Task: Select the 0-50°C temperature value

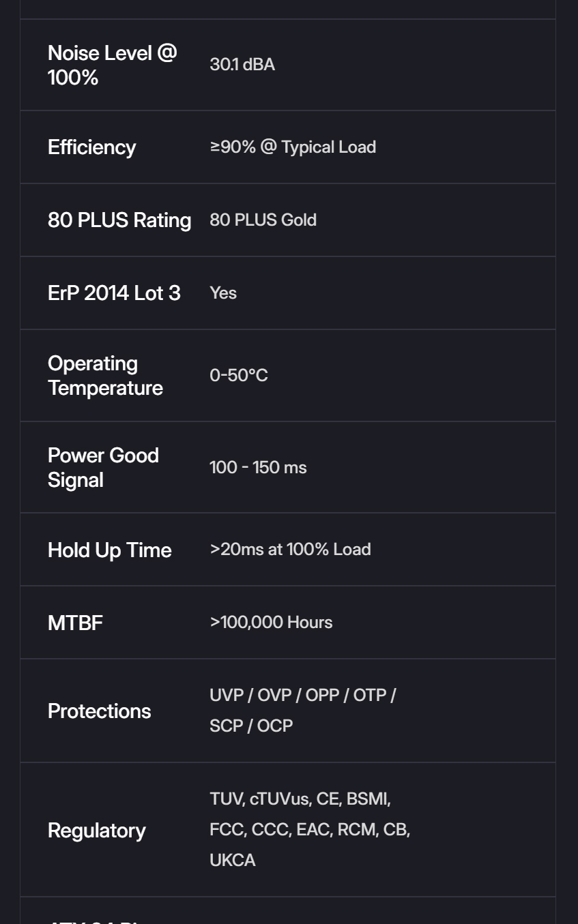Action: pos(238,376)
